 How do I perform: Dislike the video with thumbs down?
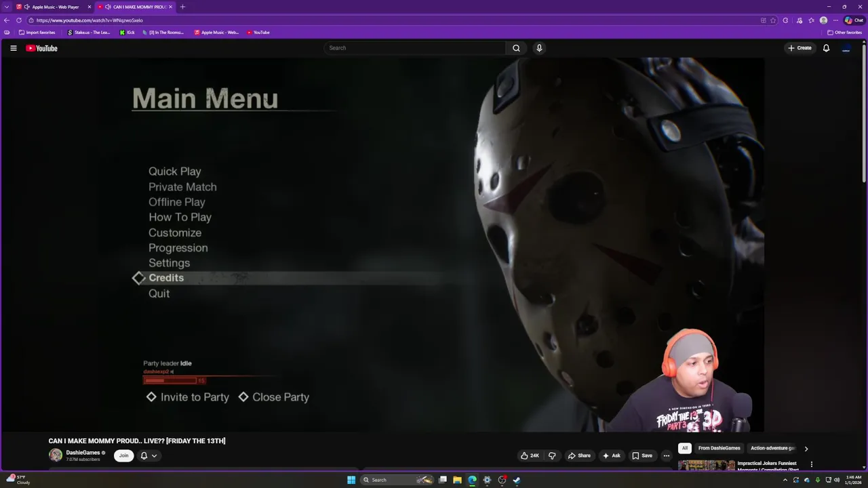click(552, 455)
